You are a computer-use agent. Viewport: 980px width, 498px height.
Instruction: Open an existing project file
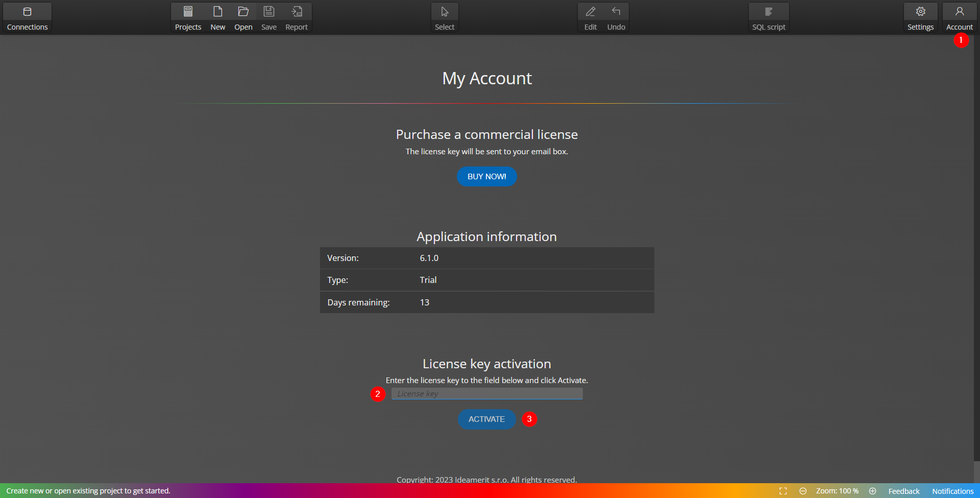(x=243, y=17)
